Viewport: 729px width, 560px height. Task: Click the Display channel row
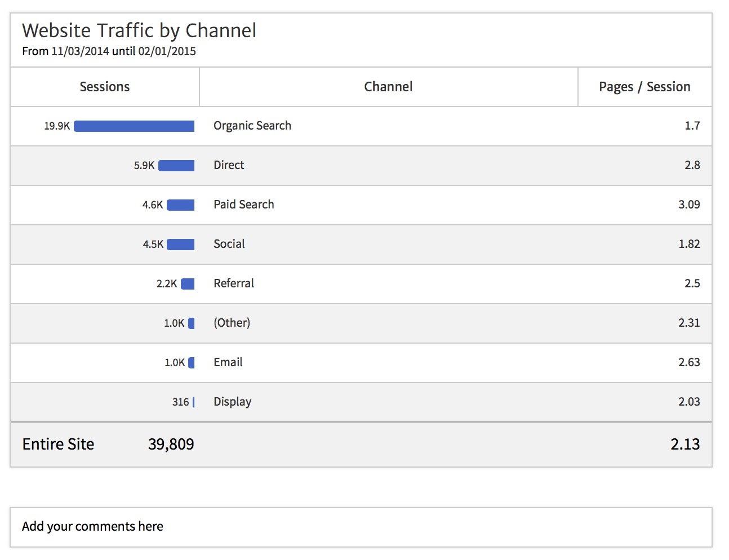click(232, 402)
